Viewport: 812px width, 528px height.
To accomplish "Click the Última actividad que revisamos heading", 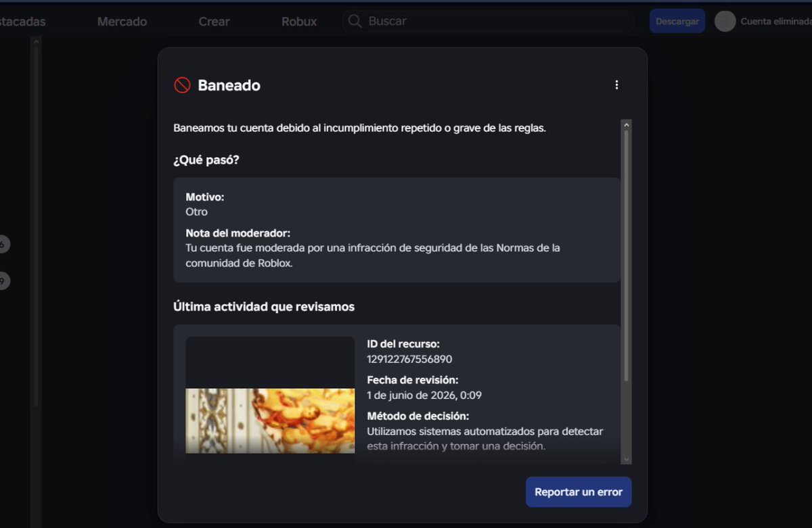I will [x=264, y=306].
